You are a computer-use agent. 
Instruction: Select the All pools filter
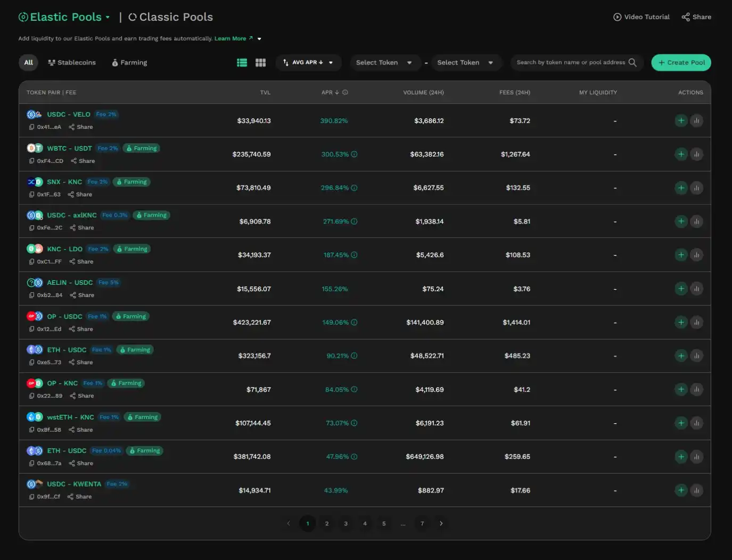click(x=29, y=63)
